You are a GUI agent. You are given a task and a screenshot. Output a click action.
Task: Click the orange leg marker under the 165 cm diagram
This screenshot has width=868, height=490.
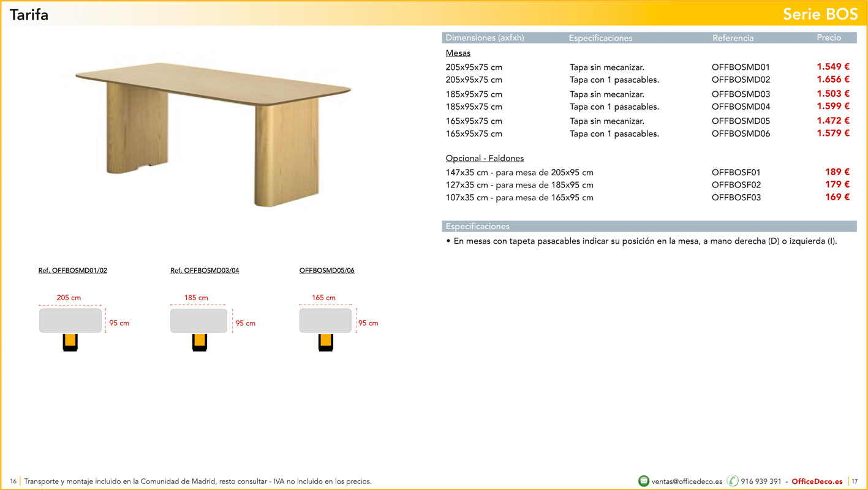(325, 342)
